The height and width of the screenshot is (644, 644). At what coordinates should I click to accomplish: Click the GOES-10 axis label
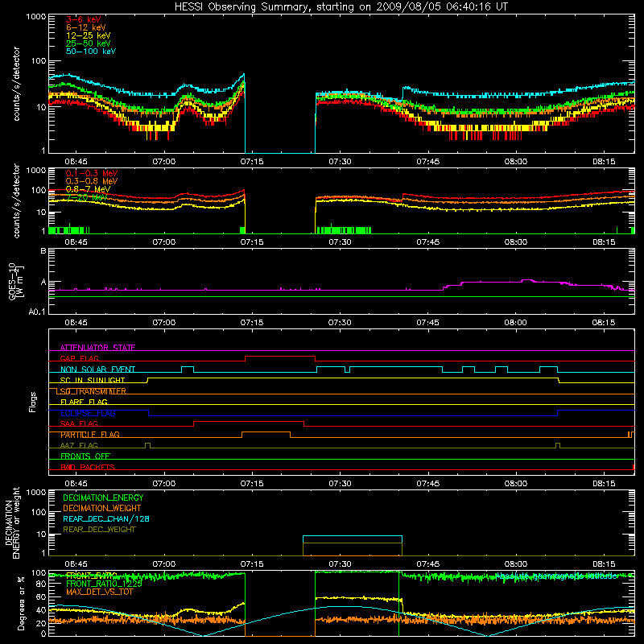click(16, 282)
